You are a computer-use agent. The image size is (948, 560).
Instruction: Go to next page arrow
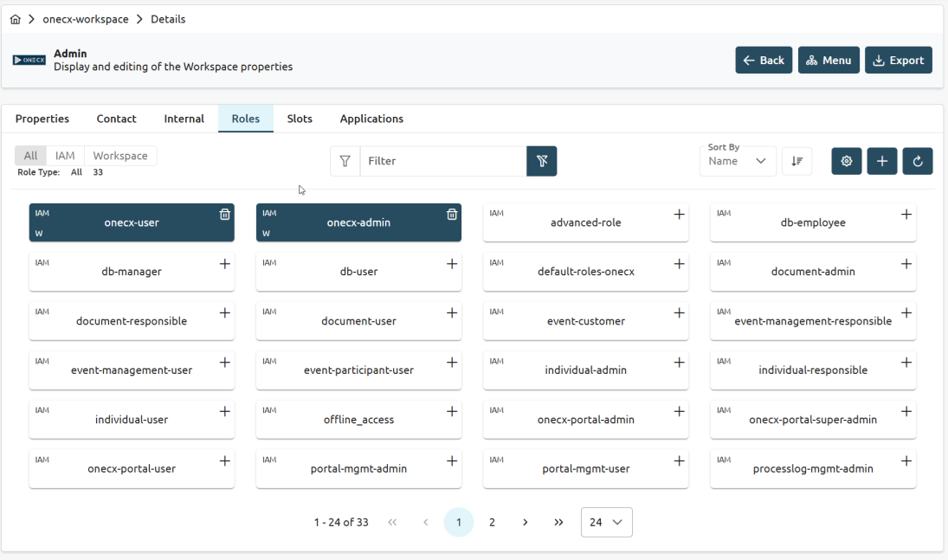526,522
